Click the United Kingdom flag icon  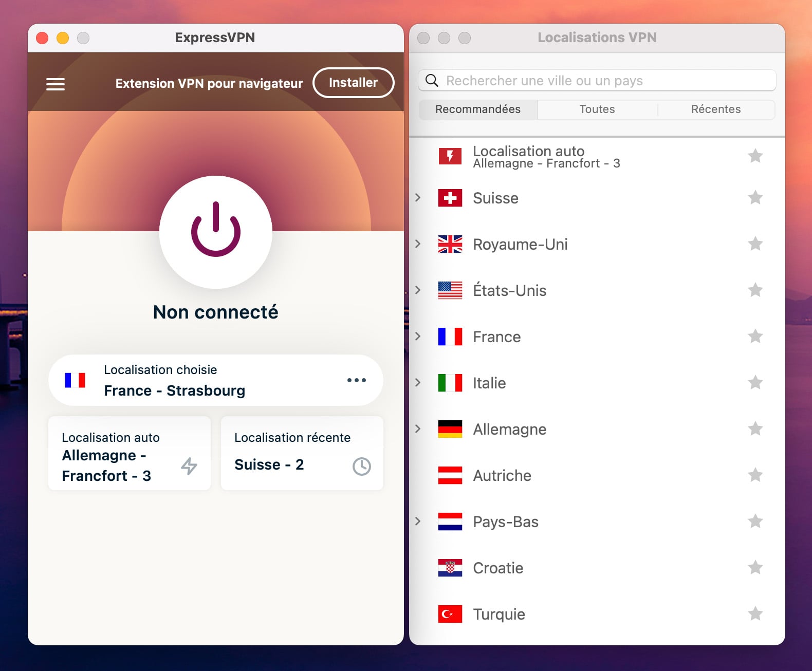[x=450, y=244]
